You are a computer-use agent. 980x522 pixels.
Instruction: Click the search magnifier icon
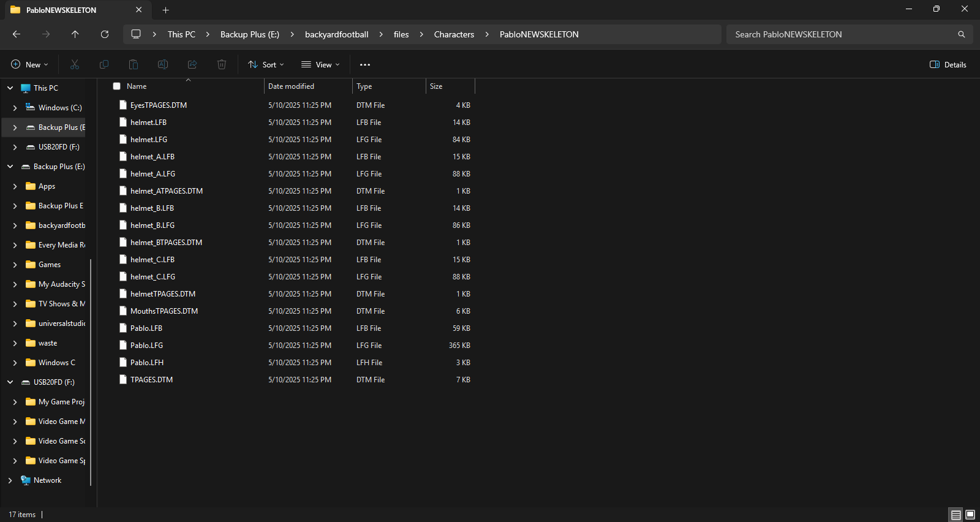point(962,34)
